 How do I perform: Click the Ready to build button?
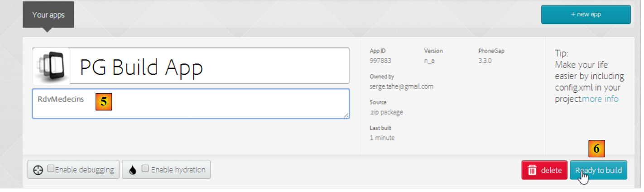click(598, 170)
